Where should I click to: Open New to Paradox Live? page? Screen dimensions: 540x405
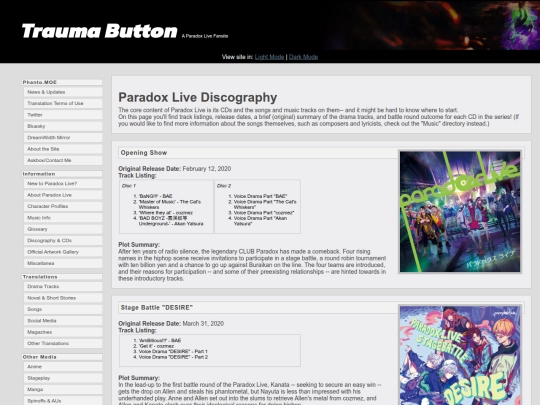tap(63, 184)
